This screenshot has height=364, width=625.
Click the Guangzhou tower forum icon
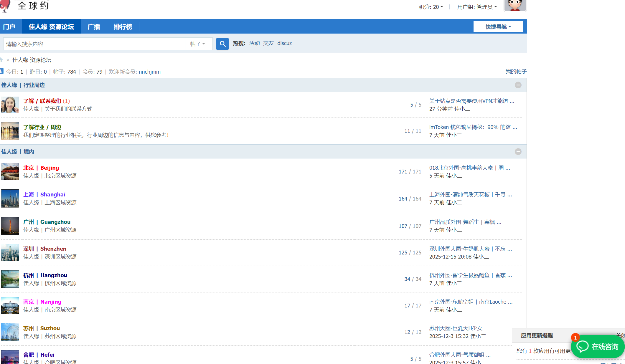coord(10,226)
